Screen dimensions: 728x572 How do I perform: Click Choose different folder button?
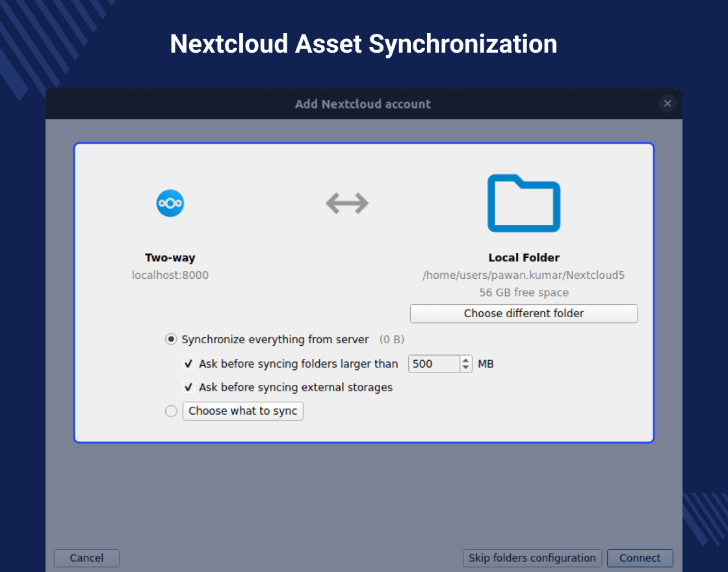[524, 313]
